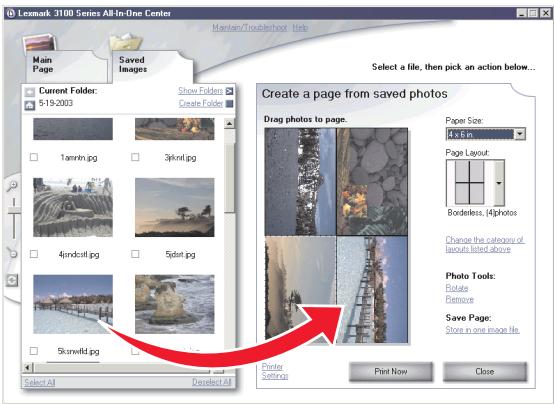Image resolution: width=554 pixels, height=404 pixels.
Task: Tick the 5ksnwfld.jpg checkbox
Action: tap(34, 351)
